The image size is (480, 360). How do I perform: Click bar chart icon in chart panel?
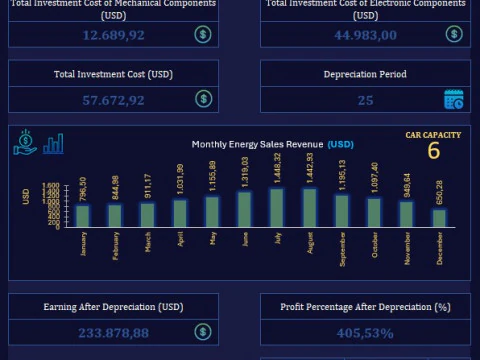tap(53, 144)
